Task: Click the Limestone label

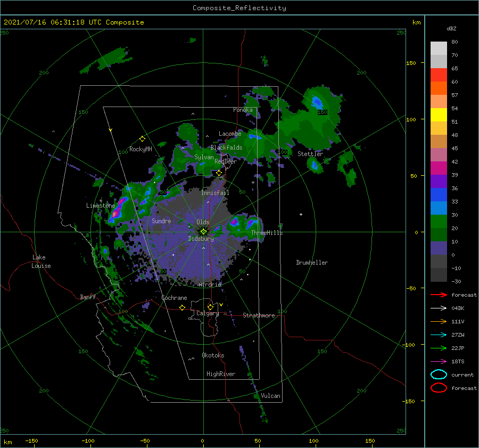Action: (101, 206)
